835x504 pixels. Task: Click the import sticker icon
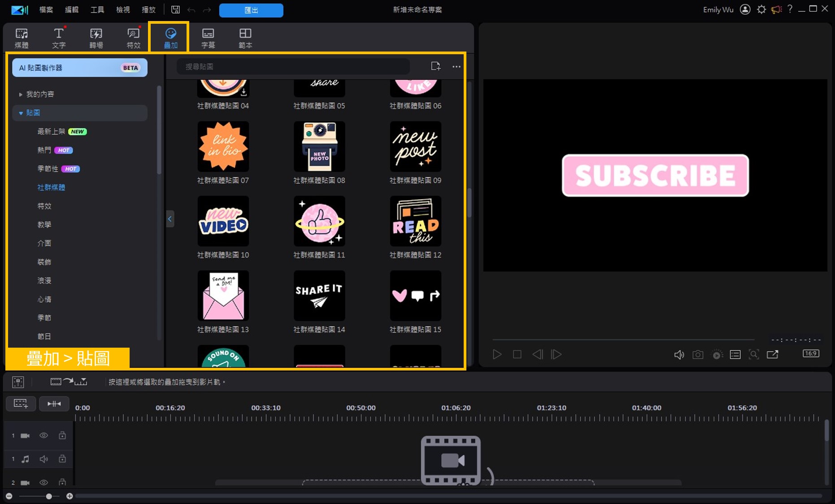435,66
